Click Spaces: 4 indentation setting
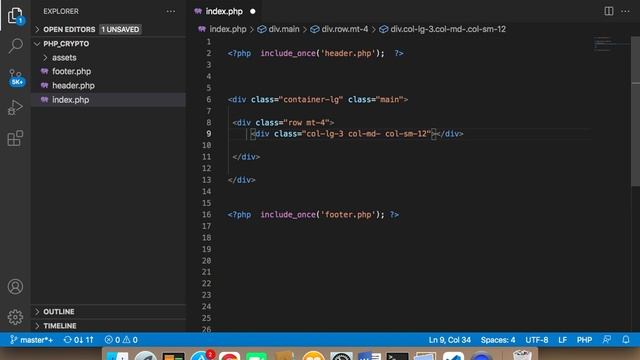 coord(498,340)
